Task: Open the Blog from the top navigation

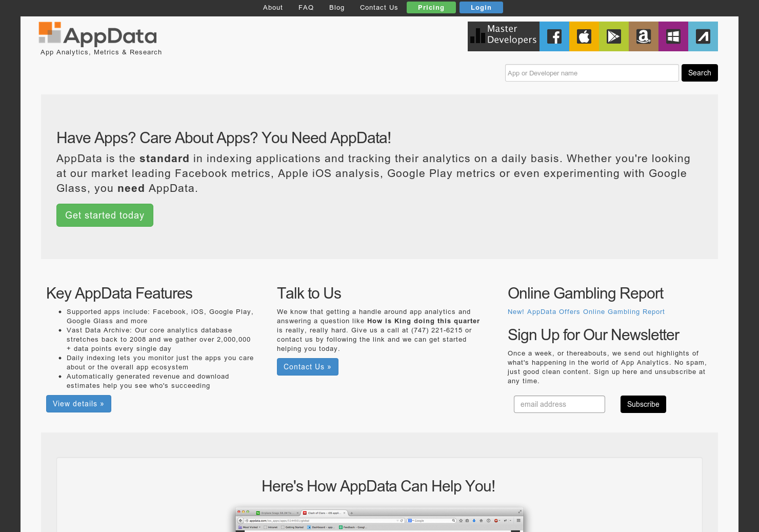Action: pos(336,7)
